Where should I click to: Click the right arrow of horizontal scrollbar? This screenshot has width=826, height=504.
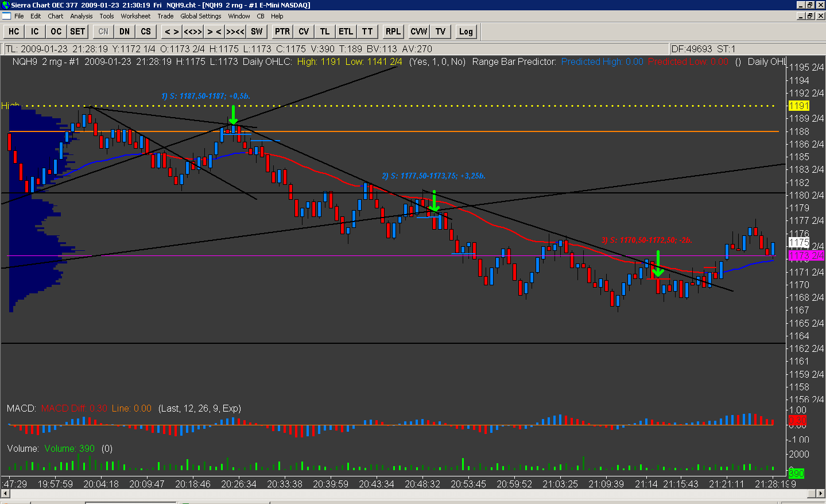(820, 494)
